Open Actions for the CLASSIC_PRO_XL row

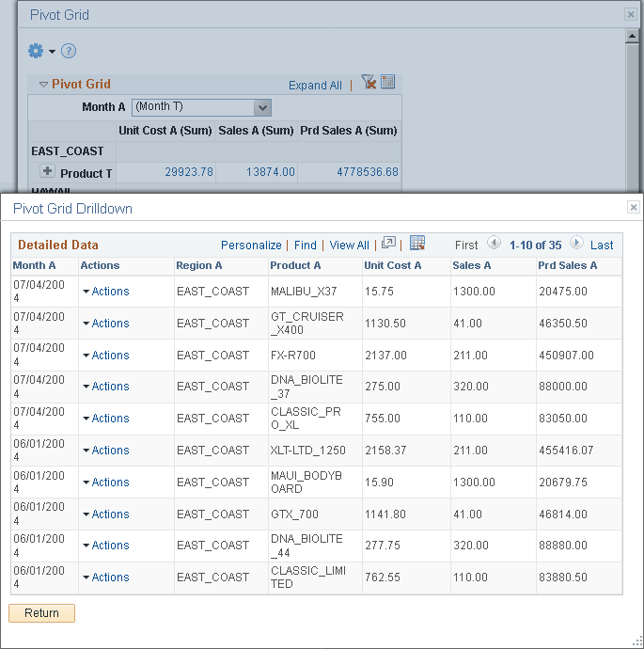pyautogui.click(x=106, y=418)
